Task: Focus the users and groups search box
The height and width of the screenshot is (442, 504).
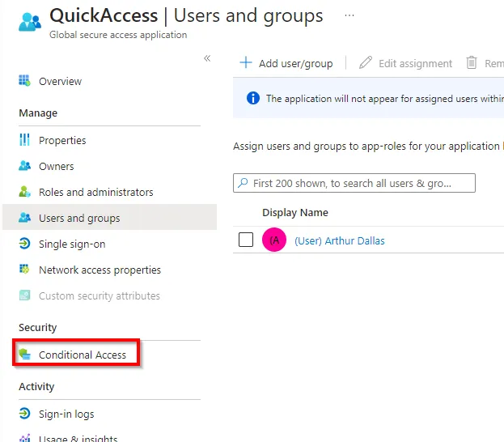Action: coord(354,183)
